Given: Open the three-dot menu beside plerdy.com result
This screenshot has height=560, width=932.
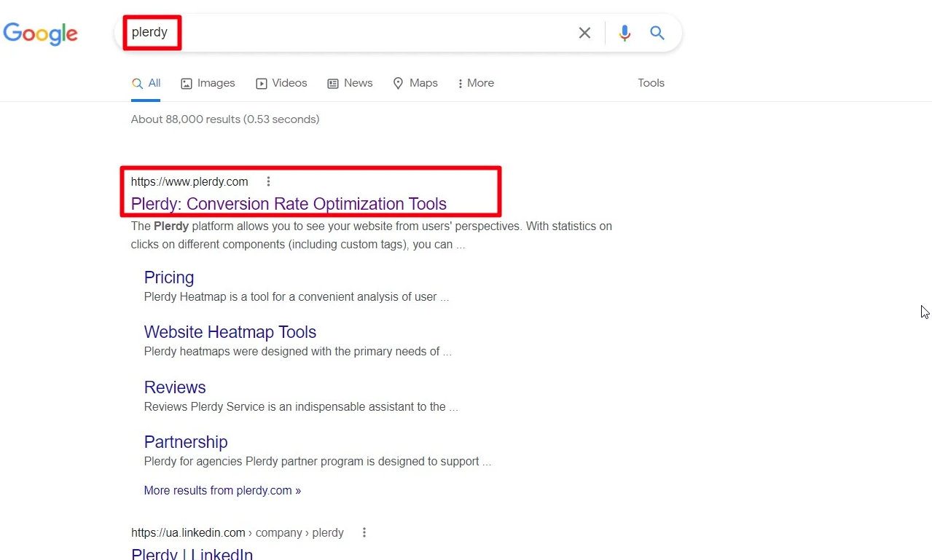Looking at the screenshot, I should (268, 181).
